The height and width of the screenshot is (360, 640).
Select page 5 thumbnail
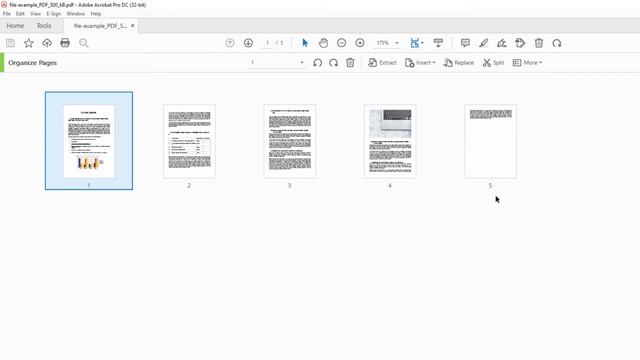pyautogui.click(x=491, y=141)
